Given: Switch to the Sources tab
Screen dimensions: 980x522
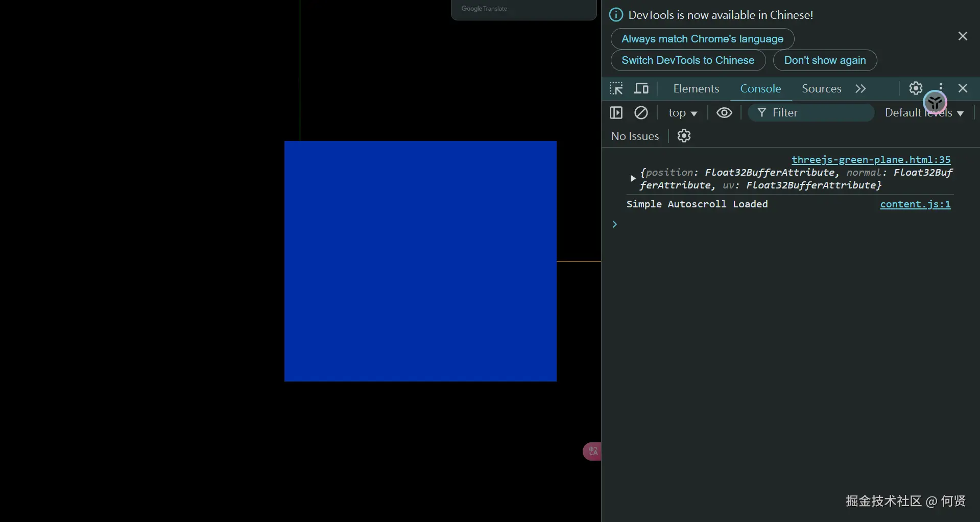Looking at the screenshot, I should click(x=821, y=88).
